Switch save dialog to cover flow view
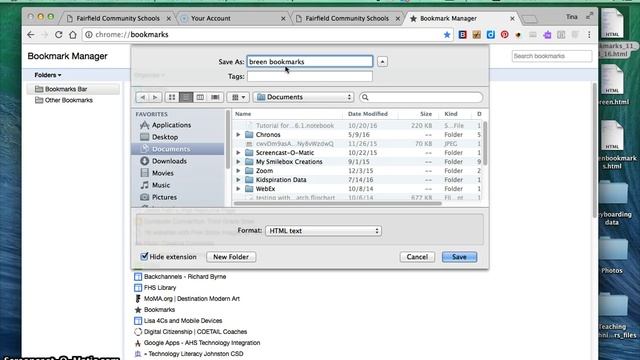640x360 pixels. (215, 97)
